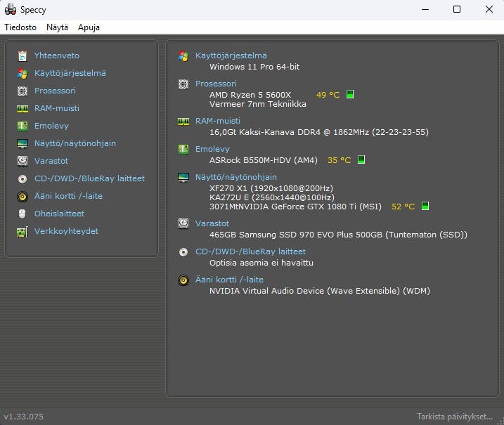Click the Oheislaitteet mouse icon in sidebar
Viewport: 504px width, 425px height.
(22, 214)
